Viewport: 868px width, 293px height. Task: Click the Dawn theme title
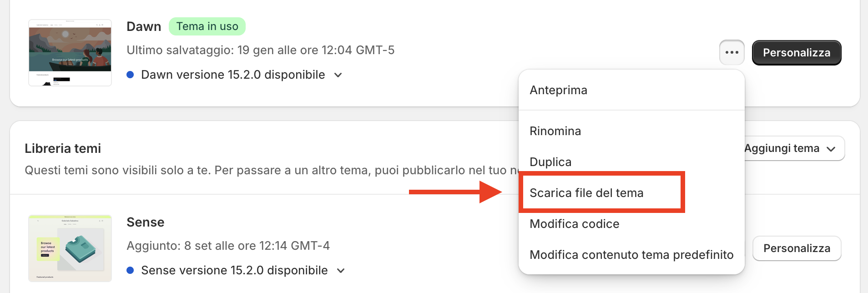144,26
